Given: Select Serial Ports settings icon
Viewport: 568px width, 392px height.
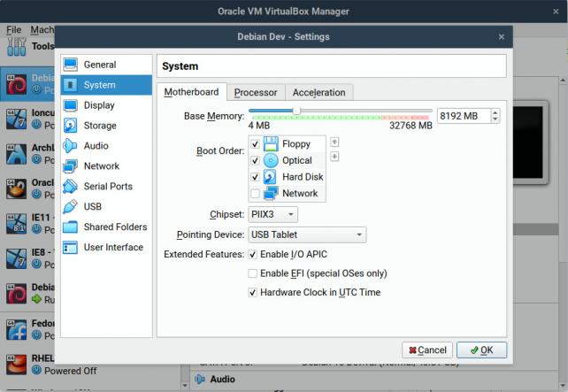Looking at the screenshot, I should pos(71,187).
